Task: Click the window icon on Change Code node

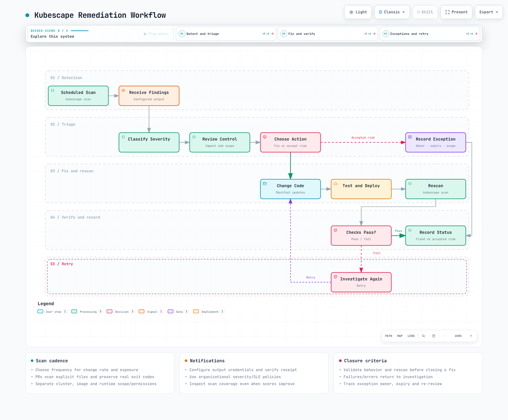Action: pyautogui.click(x=265, y=184)
